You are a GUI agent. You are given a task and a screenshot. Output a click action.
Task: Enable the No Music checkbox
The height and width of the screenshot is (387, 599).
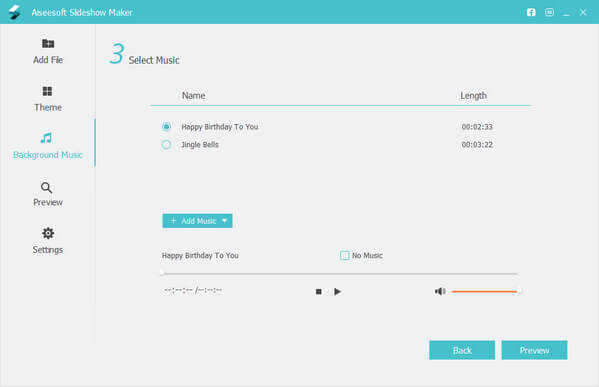click(345, 255)
